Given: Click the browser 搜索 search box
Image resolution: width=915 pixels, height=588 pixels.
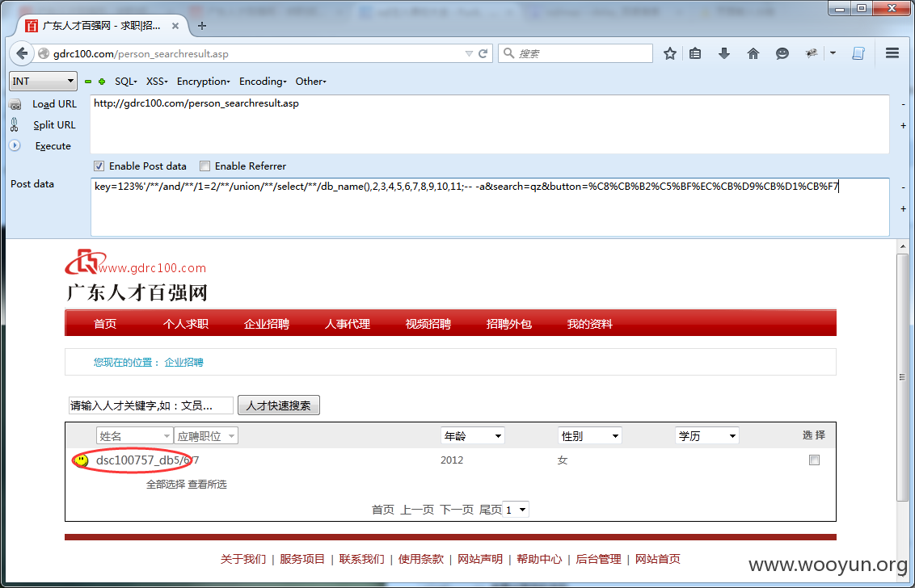Looking at the screenshot, I should coord(576,53).
